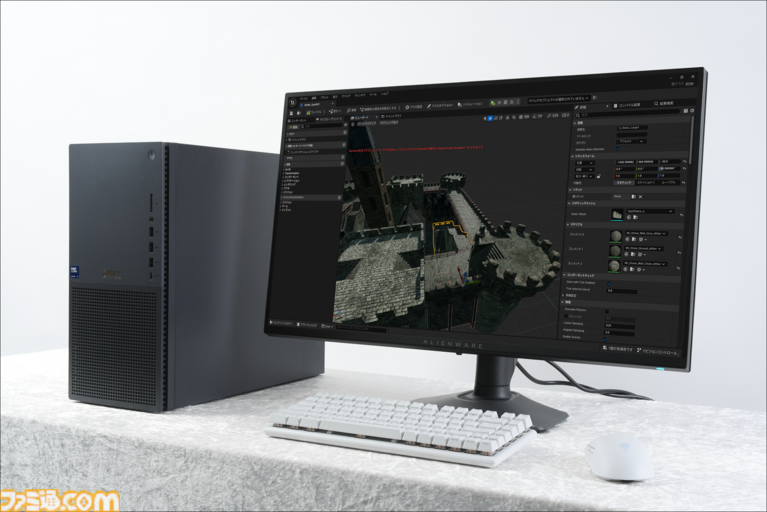
Task: Click the unsaved items status button
Action: pos(618,349)
